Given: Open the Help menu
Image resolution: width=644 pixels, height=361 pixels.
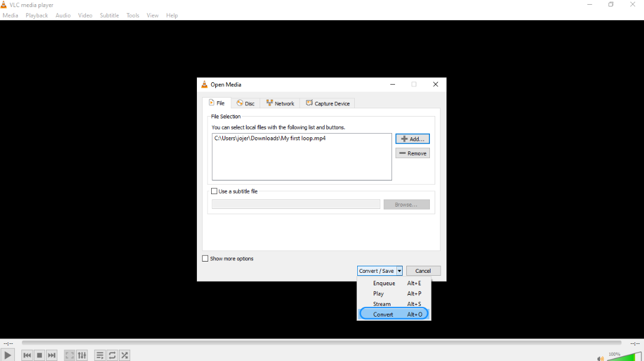Looking at the screenshot, I should pyautogui.click(x=171, y=15).
